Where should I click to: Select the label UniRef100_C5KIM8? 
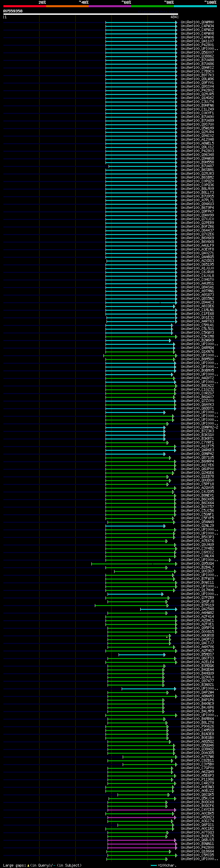click(x=197, y=336)
